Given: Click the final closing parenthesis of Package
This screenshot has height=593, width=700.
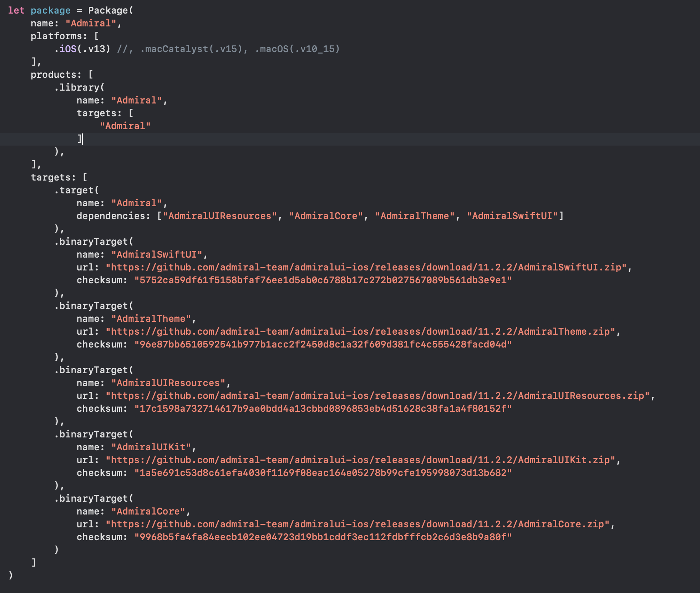Looking at the screenshot, I should [11, 576].
